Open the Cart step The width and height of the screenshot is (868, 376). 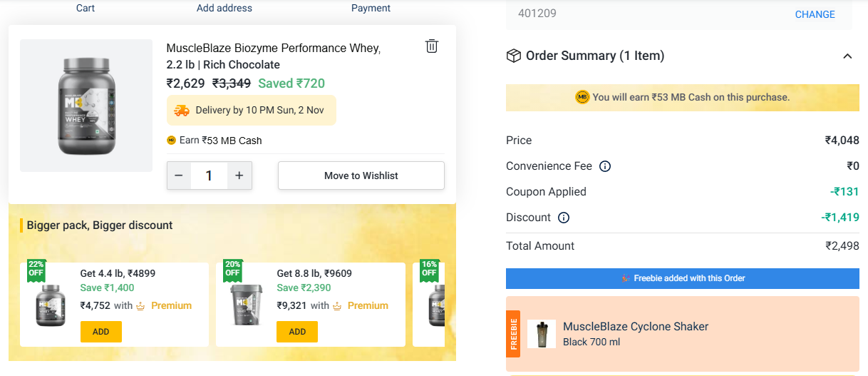[86, 8]
